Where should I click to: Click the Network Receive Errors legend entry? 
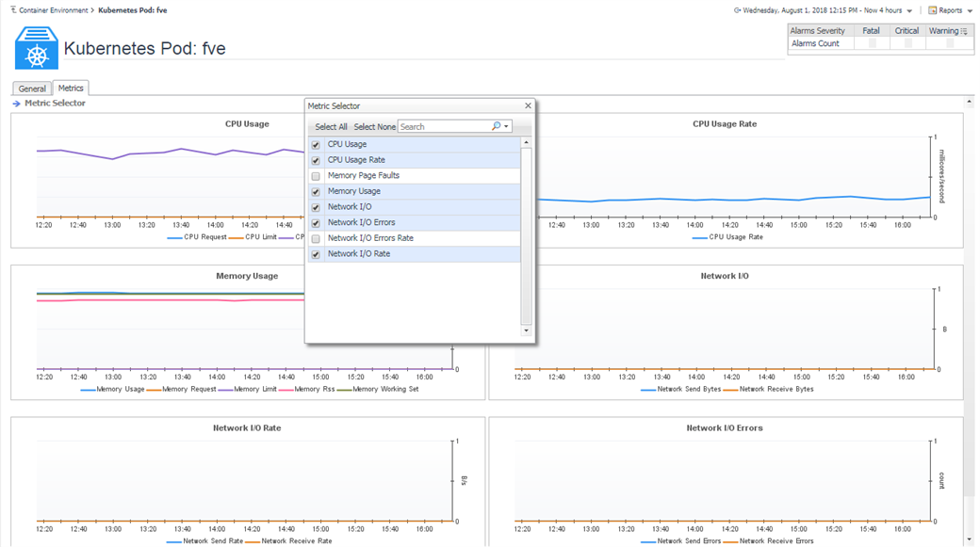(769, 541)
